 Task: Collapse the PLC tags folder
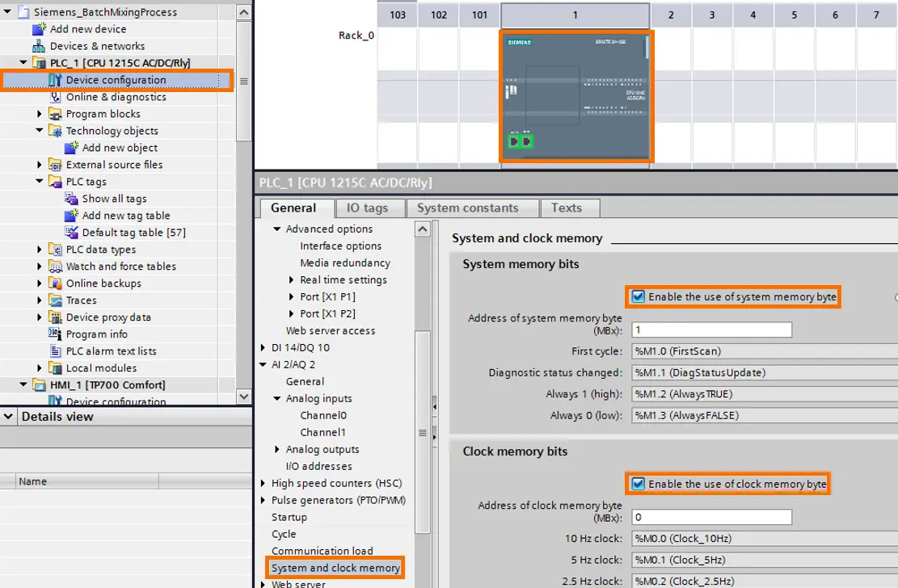pos(39,181)
